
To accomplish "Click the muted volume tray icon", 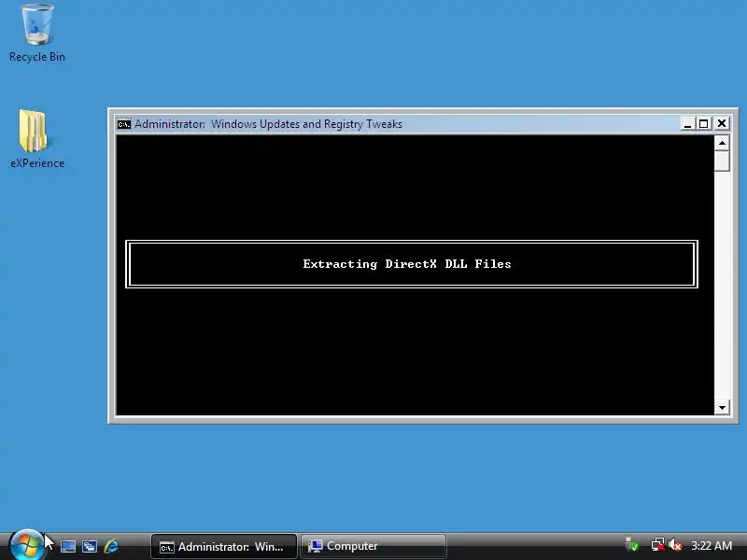I will coord(675,545).
